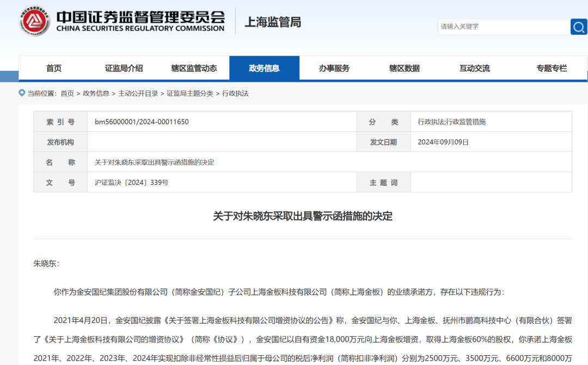Click the CSRC emblem logo
Viewport: 588px width, 365px height.
(x=34, y=22)
